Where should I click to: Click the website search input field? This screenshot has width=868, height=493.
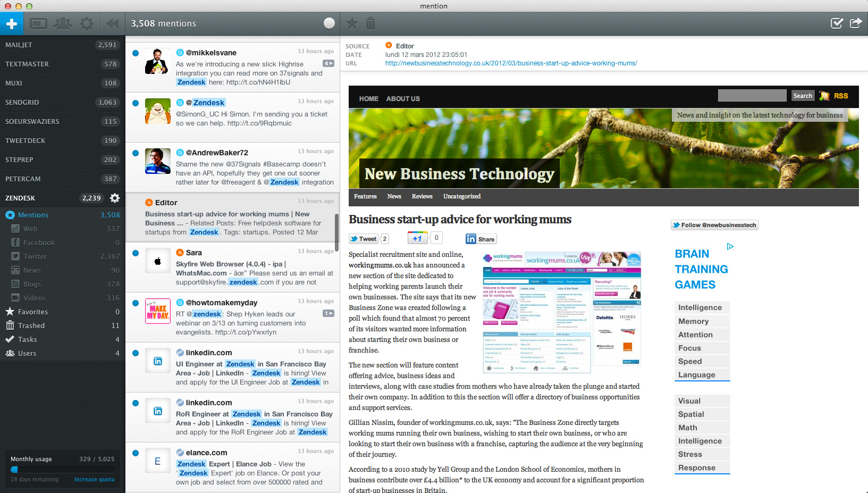752,96
